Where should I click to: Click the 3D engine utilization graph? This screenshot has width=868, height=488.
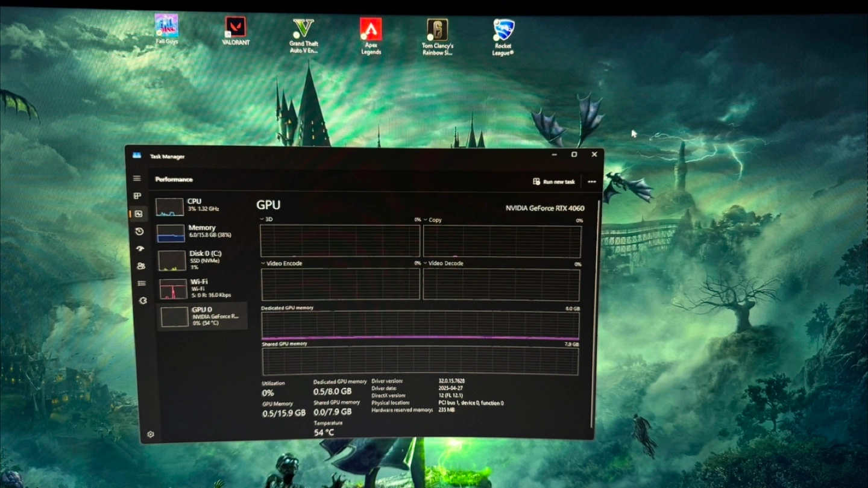pyautogui.click(x=340, y=240)
